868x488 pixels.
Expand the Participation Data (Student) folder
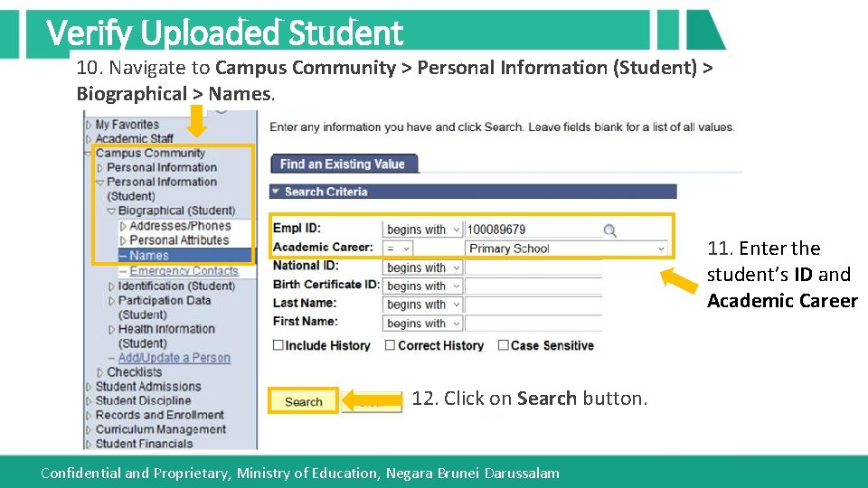click(111, 301)
